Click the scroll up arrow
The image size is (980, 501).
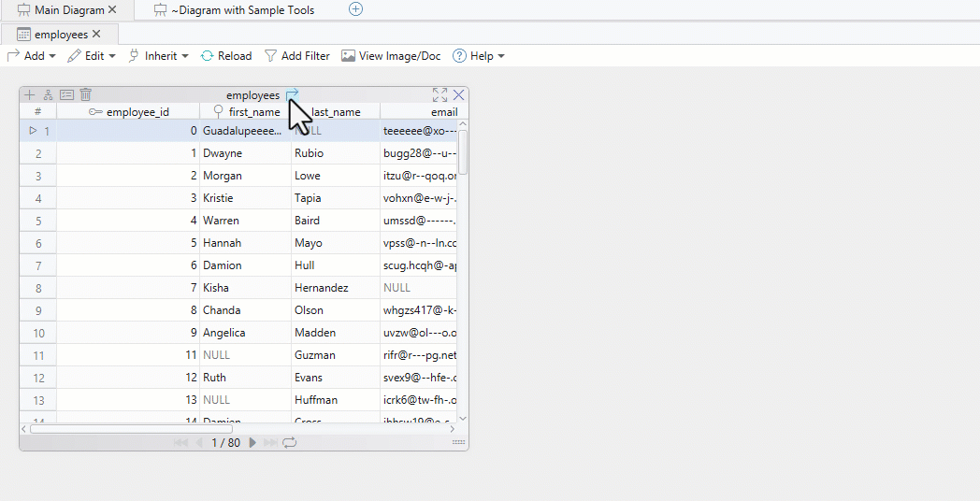pyautogui.click(x=463, y=124)
